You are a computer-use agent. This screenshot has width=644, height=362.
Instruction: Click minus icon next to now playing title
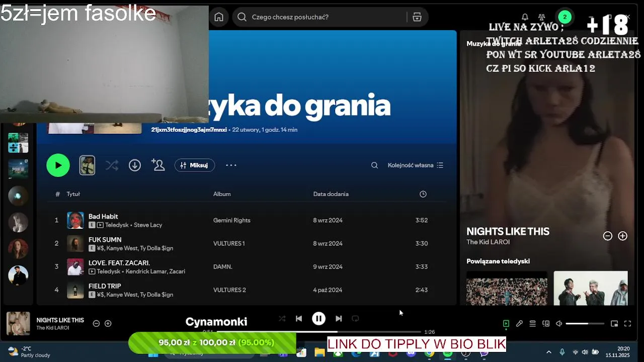(x=96, y=323)
